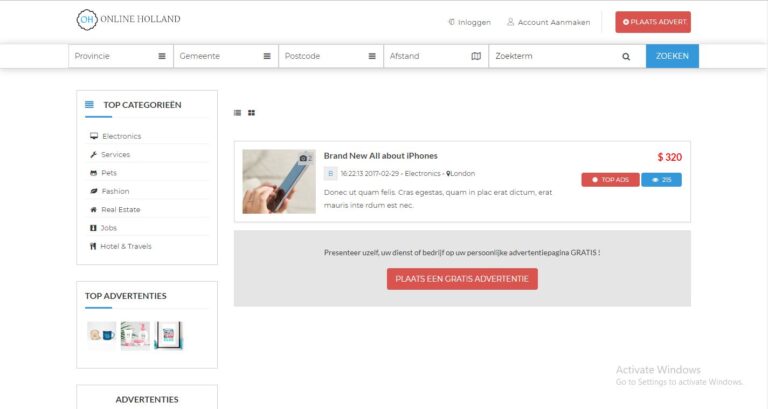Open the Postcode dropdown
Screen dimensions: 768x409
[330, 57]
